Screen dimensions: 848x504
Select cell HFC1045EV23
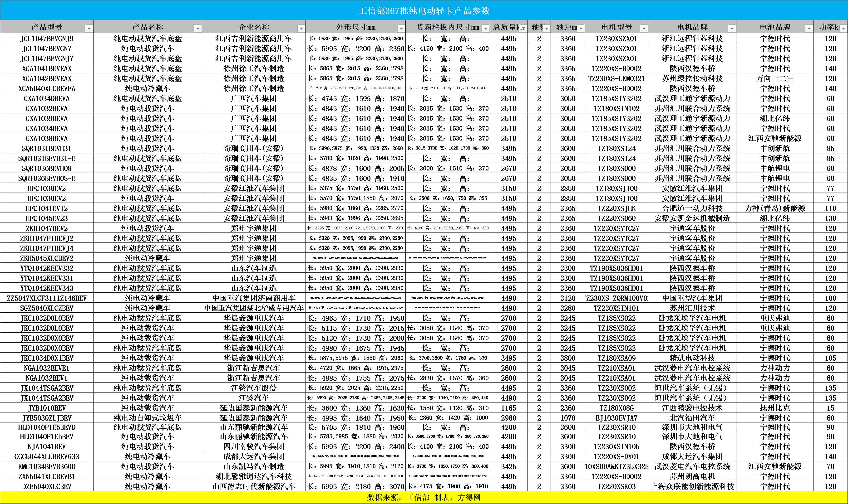47,218
